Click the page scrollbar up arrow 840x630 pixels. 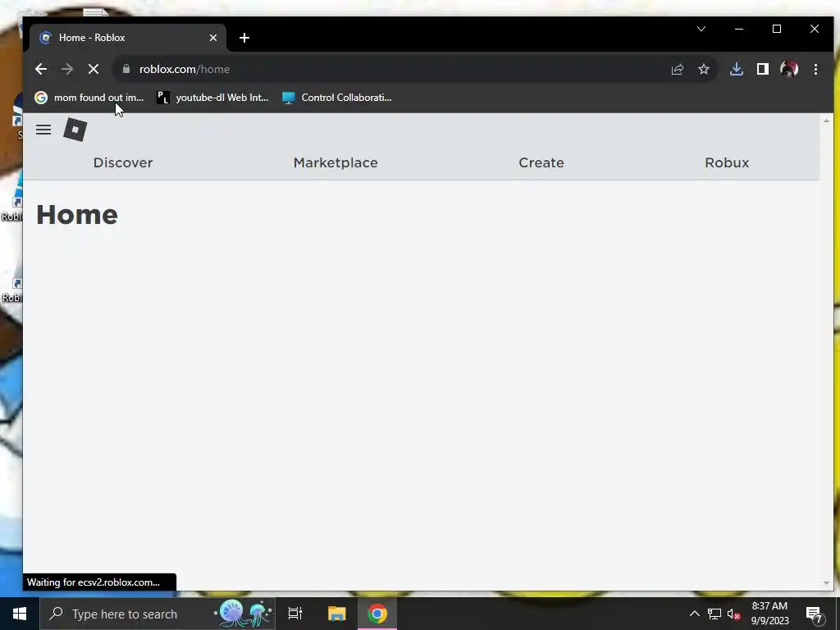coord(825,121)
